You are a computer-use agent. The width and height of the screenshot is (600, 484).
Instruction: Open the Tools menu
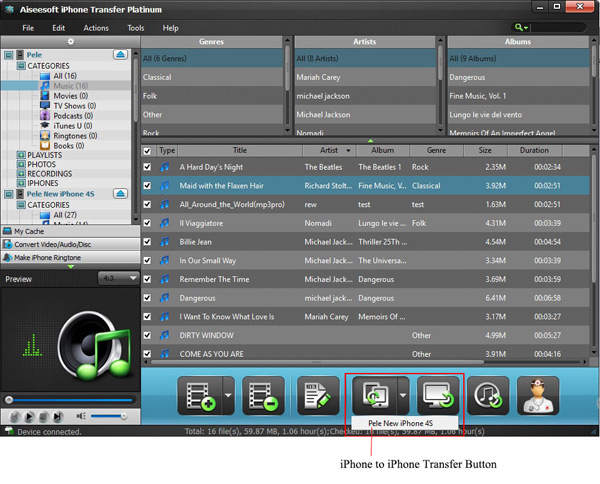(x=136, y=28)
